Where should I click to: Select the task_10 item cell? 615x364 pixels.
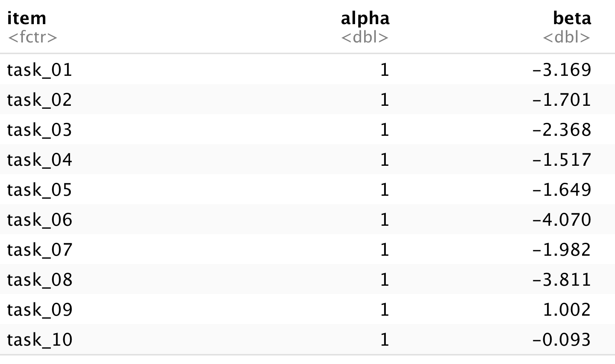point(40,339)
